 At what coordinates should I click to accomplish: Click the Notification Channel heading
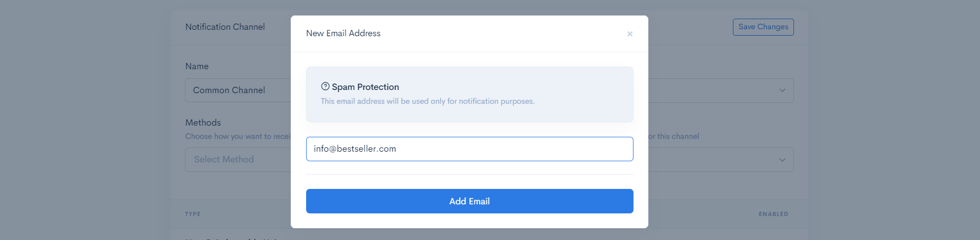coord(225,27)
